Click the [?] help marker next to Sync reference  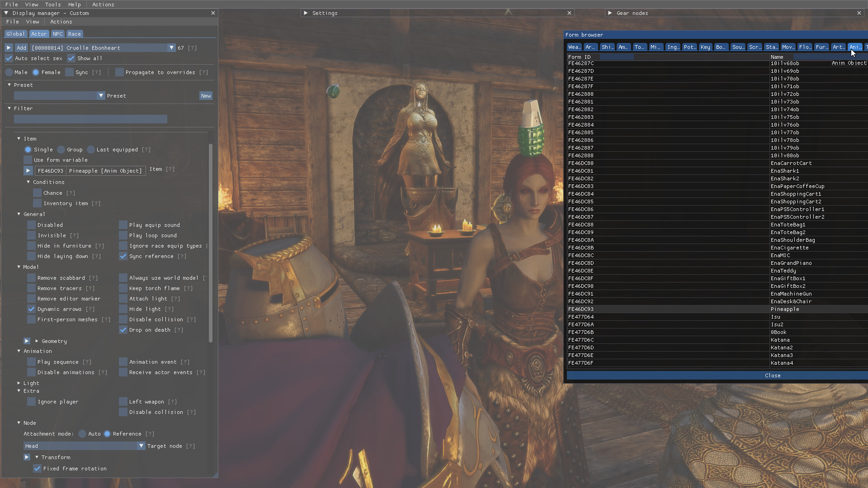click(x=182, y=256)
